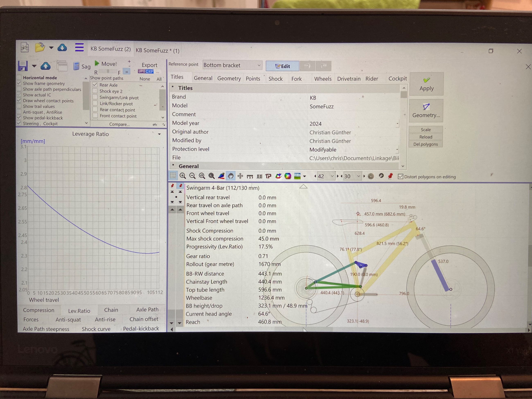Open the dropdown arrow beside save icon
The height and width of the screenshot is (399, 532).
tap(34, 66)
